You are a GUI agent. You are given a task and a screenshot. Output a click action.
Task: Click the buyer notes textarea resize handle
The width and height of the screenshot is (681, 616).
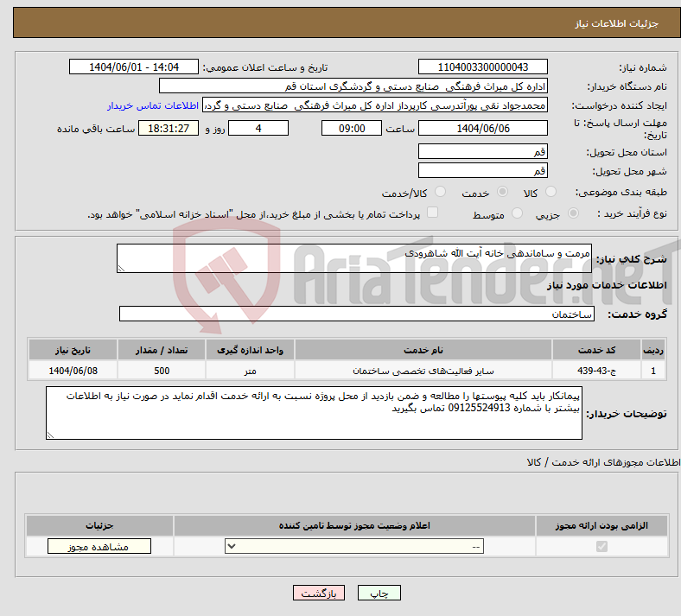point(50,435)
